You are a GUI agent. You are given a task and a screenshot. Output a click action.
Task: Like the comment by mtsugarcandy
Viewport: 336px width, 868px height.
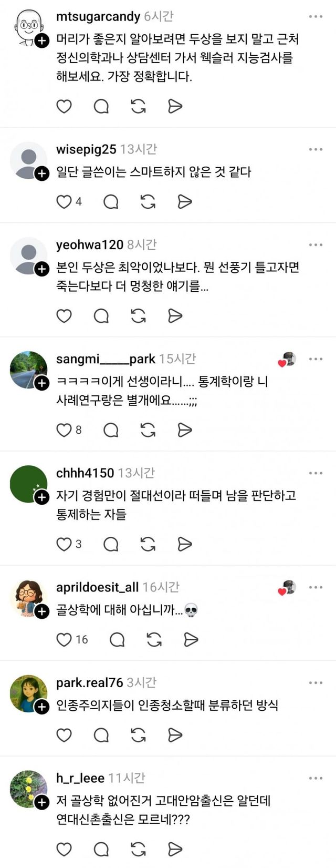(64, 106)
